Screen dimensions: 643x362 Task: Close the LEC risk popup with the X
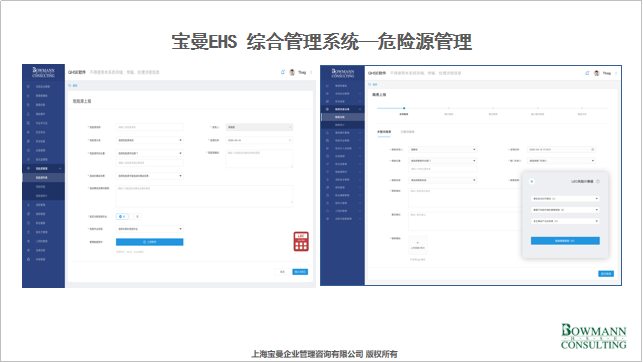point(532,181)
